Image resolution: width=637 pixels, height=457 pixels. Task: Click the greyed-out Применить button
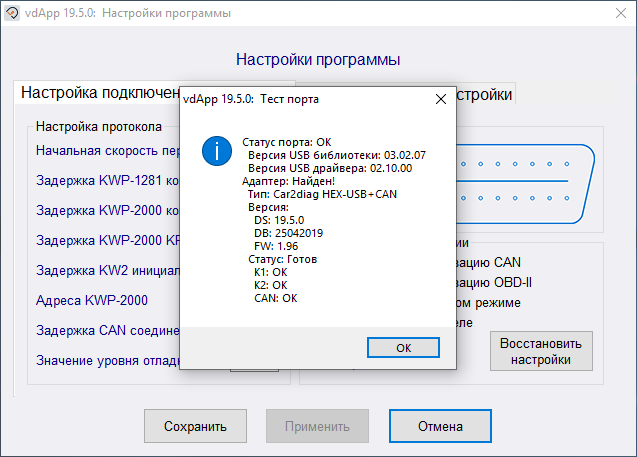tap(317, 425)
